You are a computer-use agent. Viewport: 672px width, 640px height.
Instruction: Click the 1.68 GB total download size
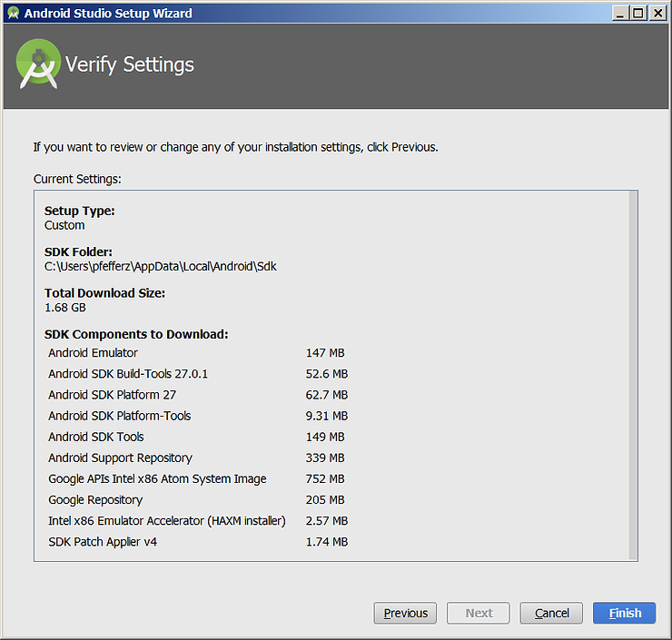coord(65,308)
